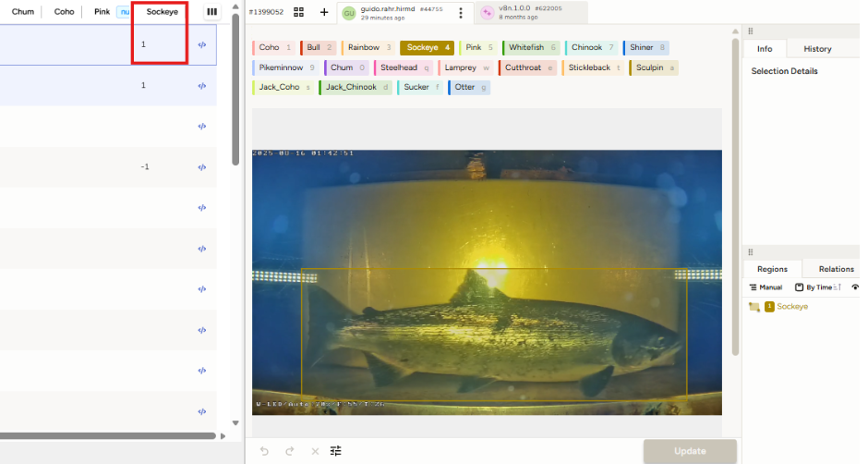Image resolution: width=868 pixels, height=464 pixels.
Task: Click data table horizontal scrollbar
Action: click(108, 435)
